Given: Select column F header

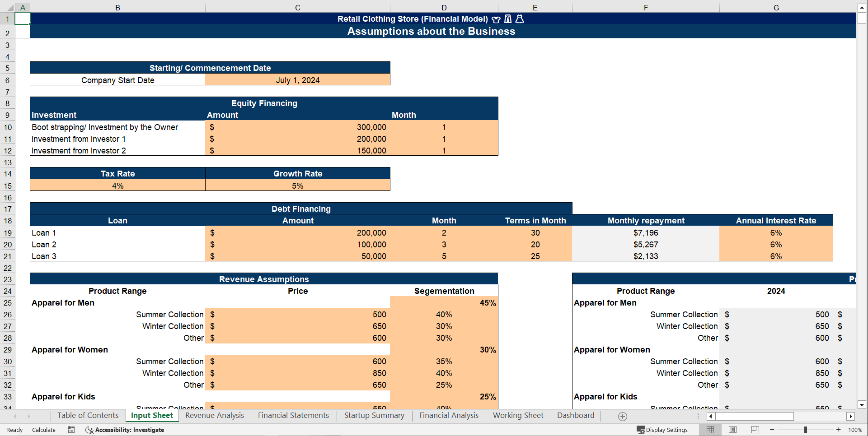Looking at the screenshot, I should (x=646, y=8).
